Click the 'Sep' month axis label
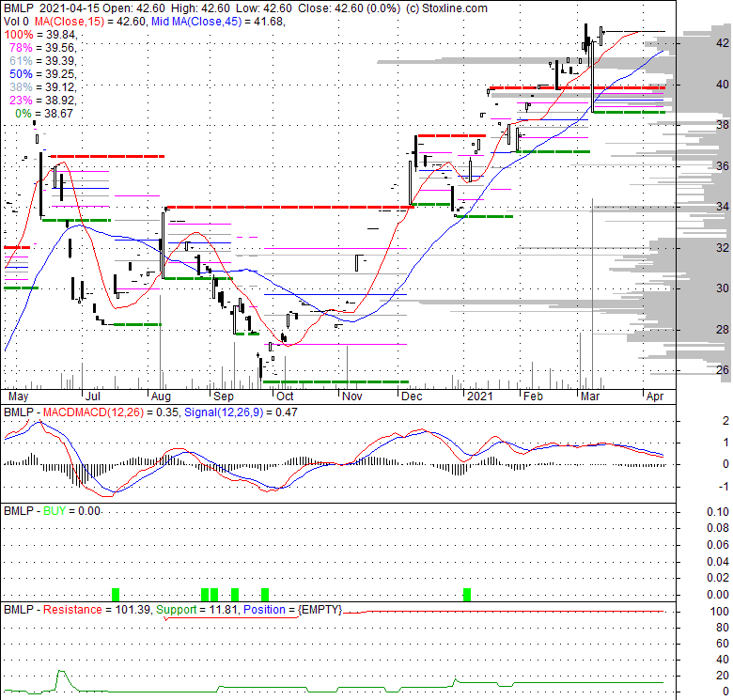Viewport: 733px width, 700px height. point(223,397)
